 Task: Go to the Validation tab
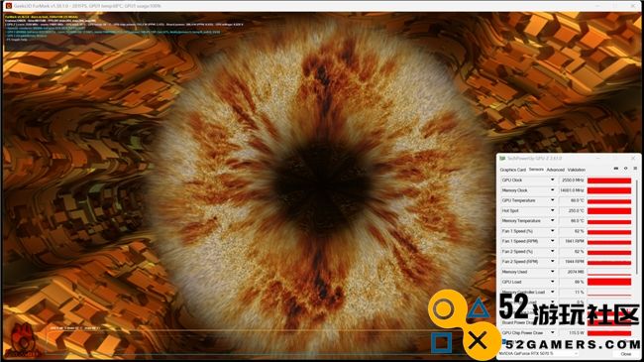click(x=577, y=170)
